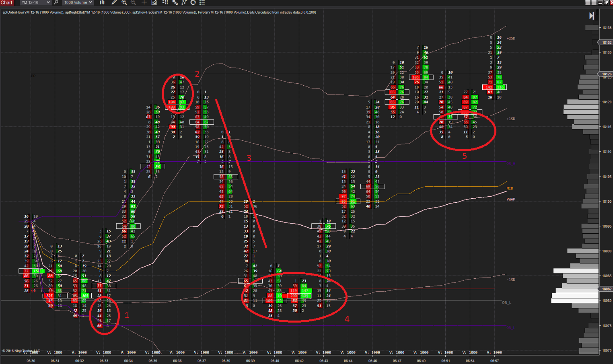The height and width of the screenshot is (364, 613).
Task: Click the +1SD band label
Action: click(x=511, y=119)
